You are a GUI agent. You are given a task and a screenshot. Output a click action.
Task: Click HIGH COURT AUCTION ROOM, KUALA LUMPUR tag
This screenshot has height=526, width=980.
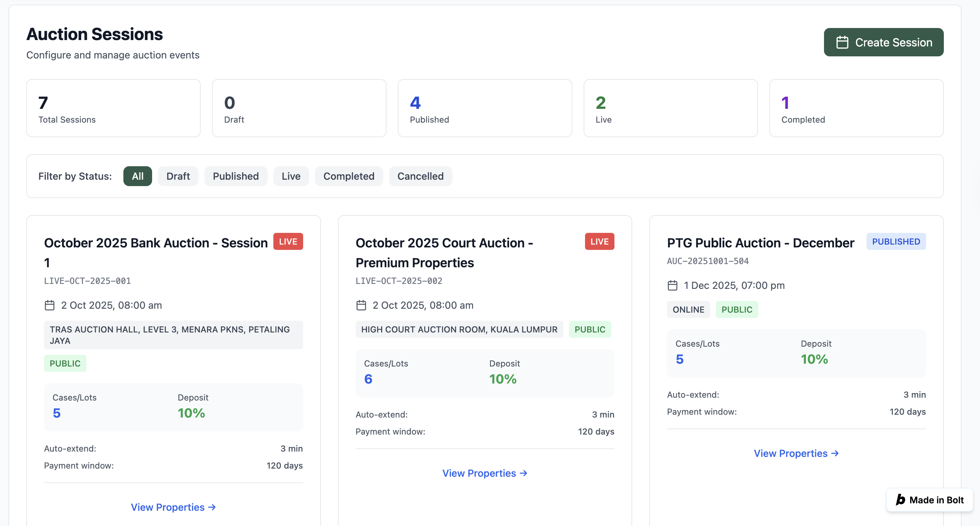pos(459,329)
